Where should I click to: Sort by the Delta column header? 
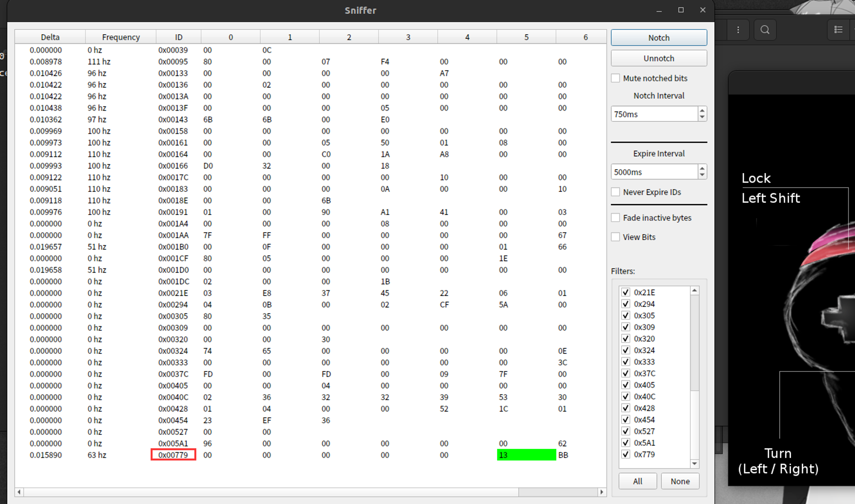pyautogui.click(x=50, y=37)
